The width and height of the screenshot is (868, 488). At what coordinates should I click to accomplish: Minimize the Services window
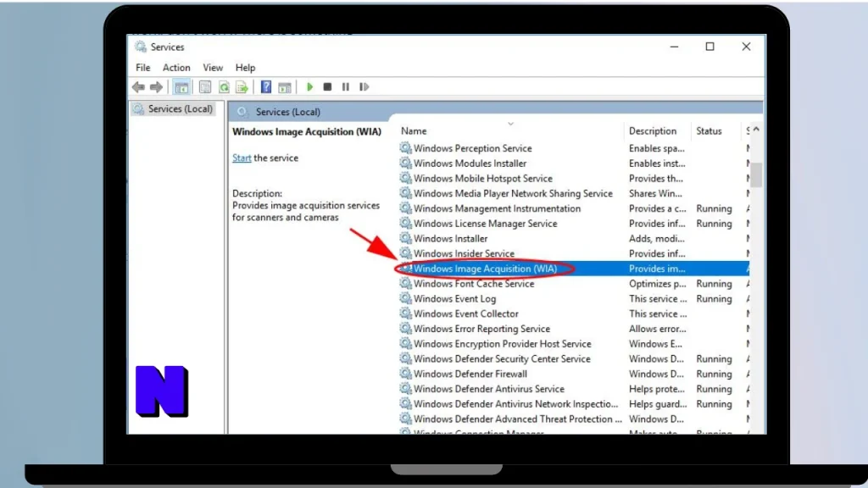click(x=674, y=47)
